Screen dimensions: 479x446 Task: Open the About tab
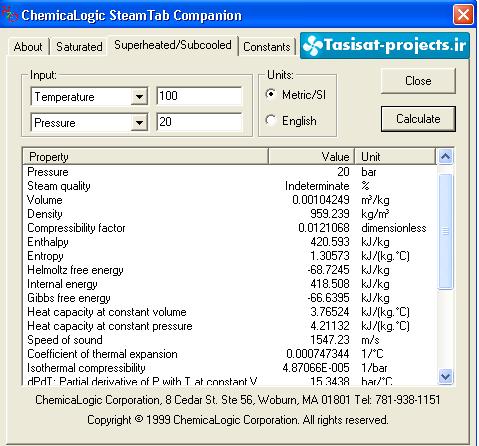28,47
